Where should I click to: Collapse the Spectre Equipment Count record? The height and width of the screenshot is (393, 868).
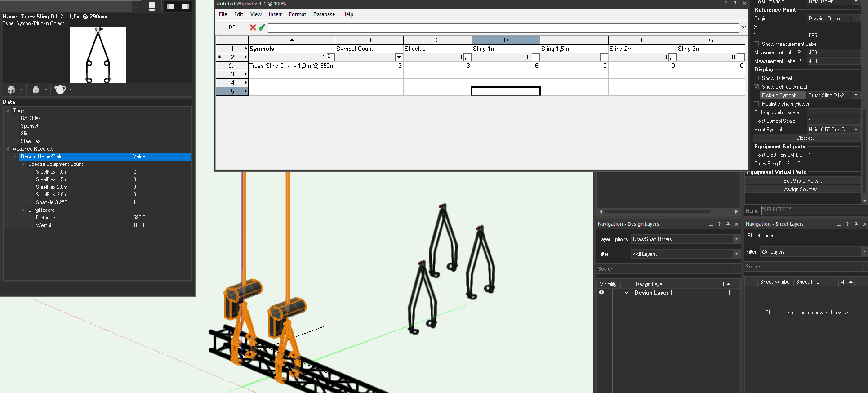(x=23, y=164)
